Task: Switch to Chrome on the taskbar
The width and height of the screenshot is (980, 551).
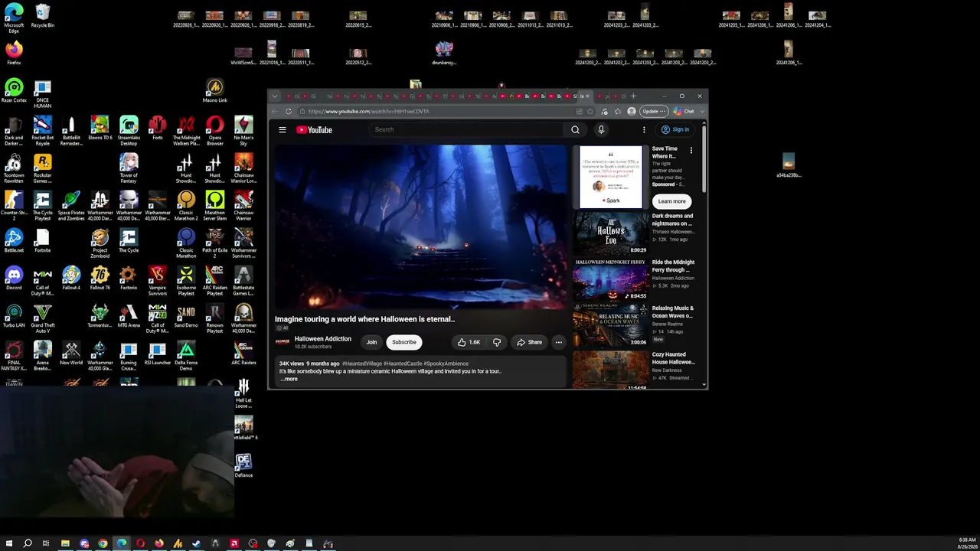Action: click(103, 543)
